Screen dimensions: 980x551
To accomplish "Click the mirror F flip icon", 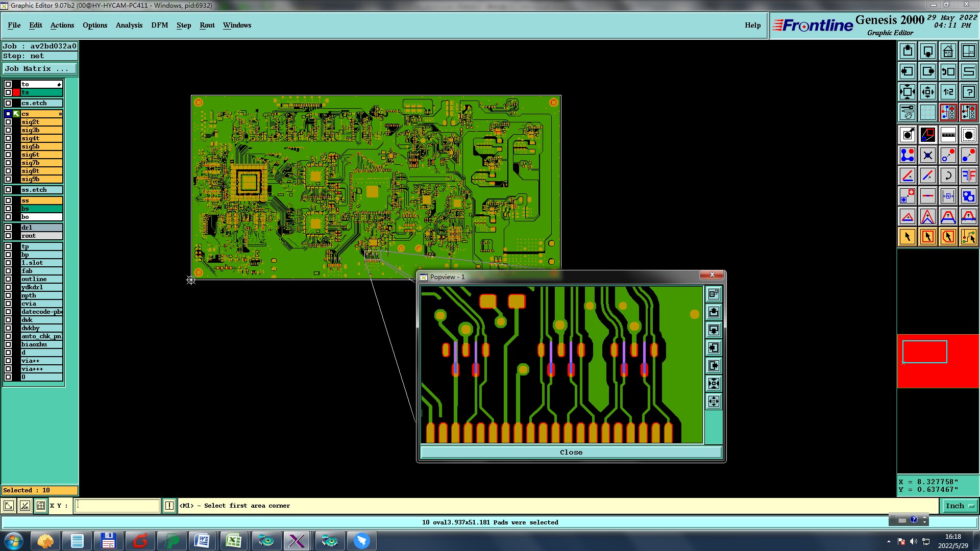I will pyautogui.click(x=968, y=176).
